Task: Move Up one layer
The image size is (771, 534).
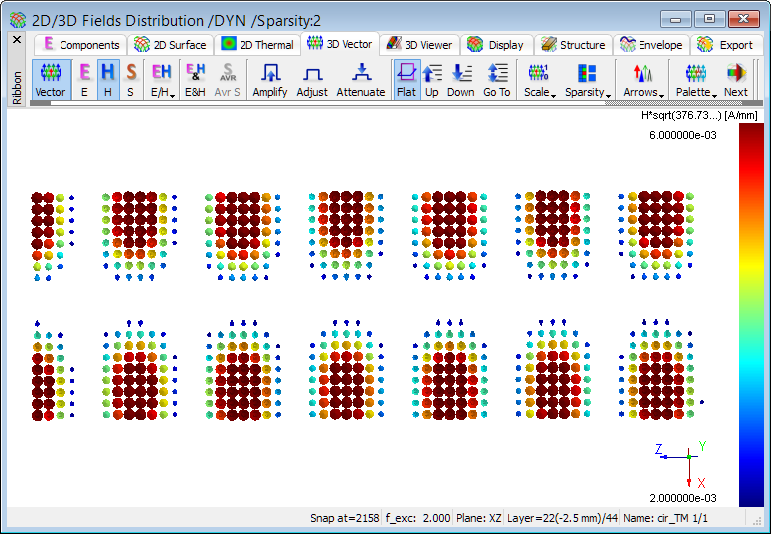Action: coord(432,80)
